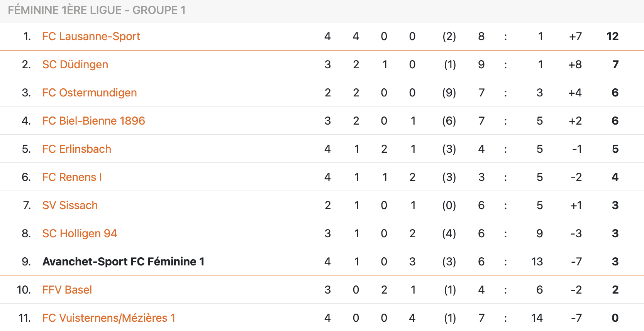This screenshot has width=644, height=331.
Task: Click the SC Düdingen team name
Action: pyautogui.click(x=75, y=64)
